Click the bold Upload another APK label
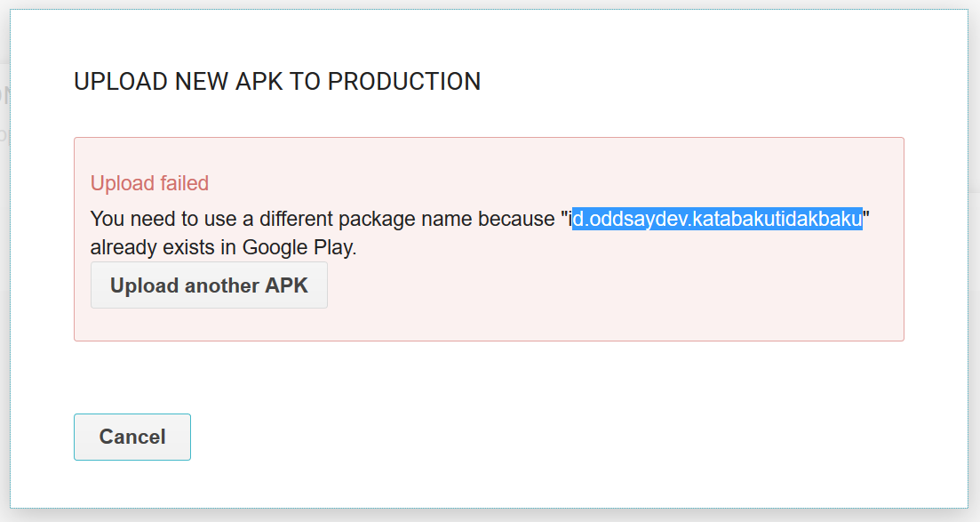This screenshot has width=980, height=522. [208, 285]
